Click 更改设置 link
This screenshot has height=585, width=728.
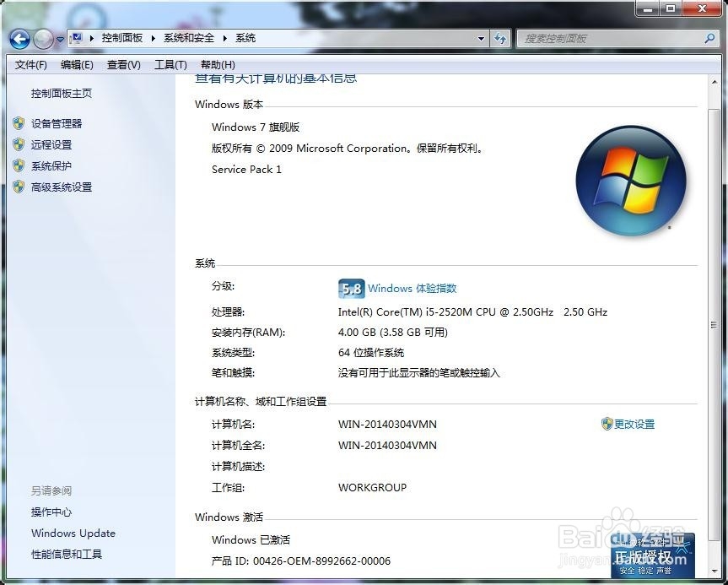click(634, 425)
